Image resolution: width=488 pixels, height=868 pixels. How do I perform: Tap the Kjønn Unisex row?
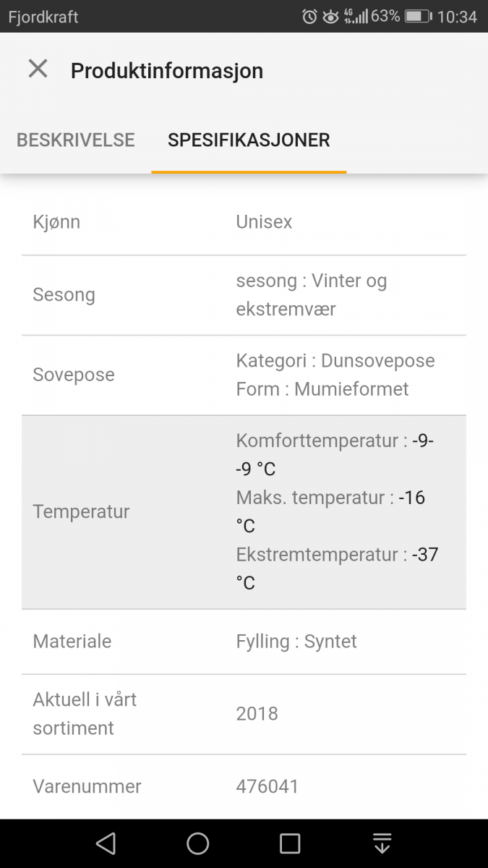244,222
